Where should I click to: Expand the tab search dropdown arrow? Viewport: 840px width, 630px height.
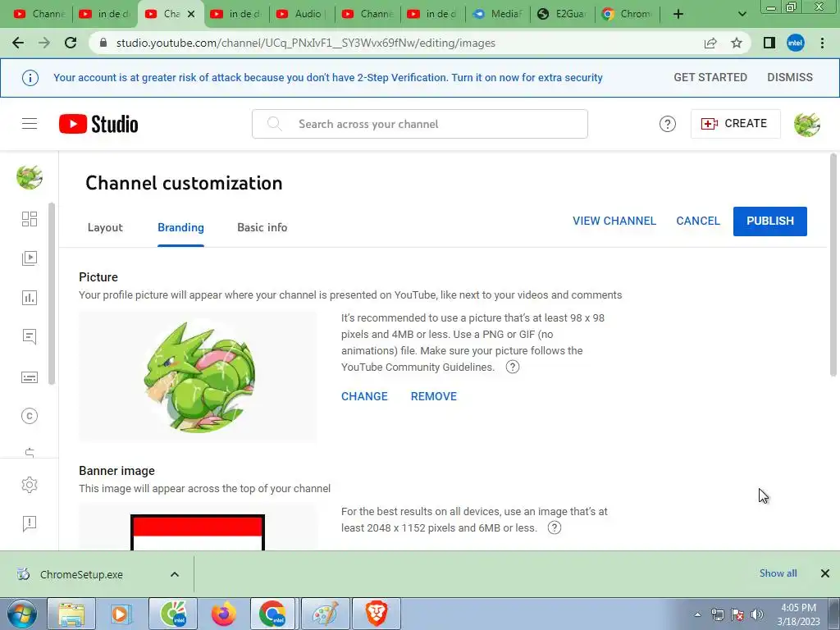pyautogui.click(x=742, y=14)
